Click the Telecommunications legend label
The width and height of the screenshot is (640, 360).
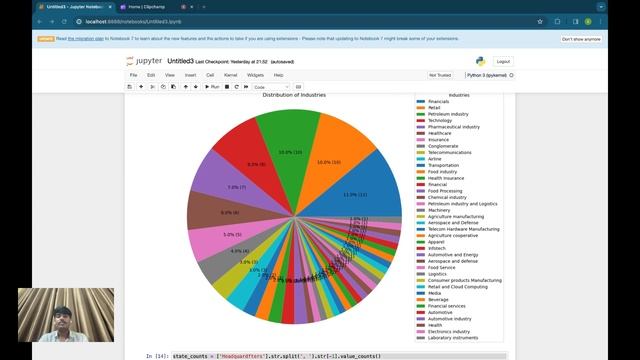tap(449, 152)
